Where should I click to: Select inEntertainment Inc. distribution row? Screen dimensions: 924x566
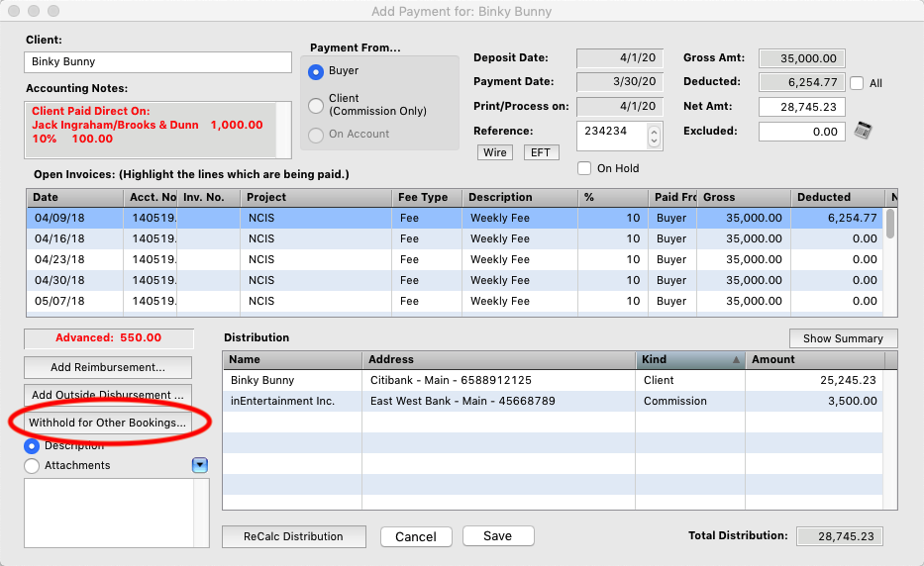click(553, 401)
